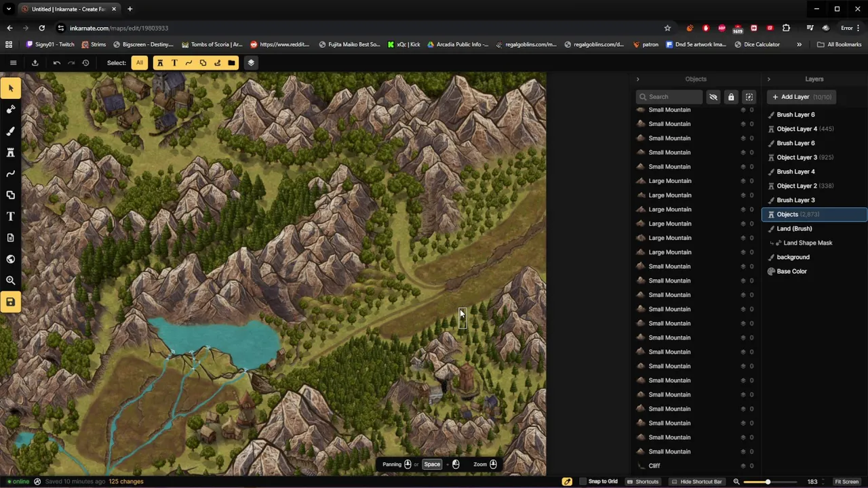The image size is (868, 488).
Task: Select the Zoom magnifier tool
Action: tap(10, 281)
